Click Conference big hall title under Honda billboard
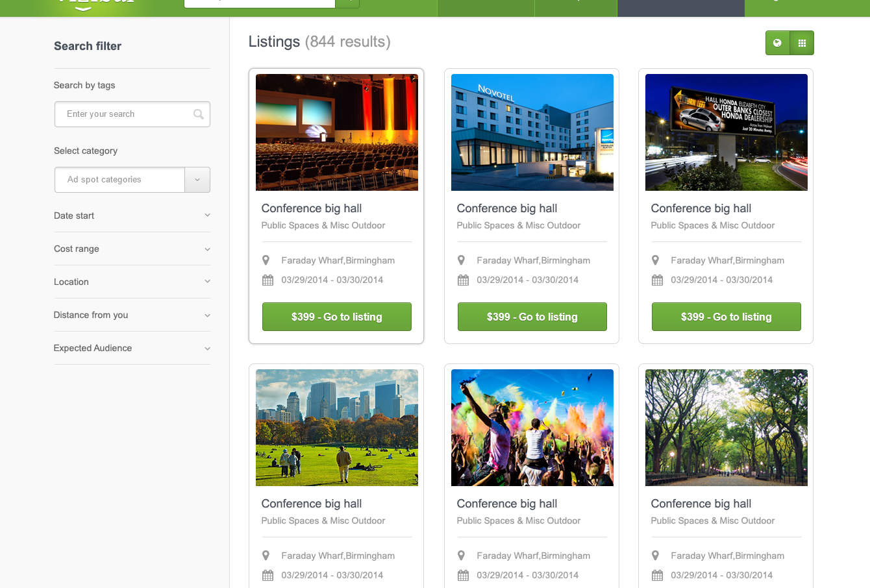The image size is (870, 588). 701,208
